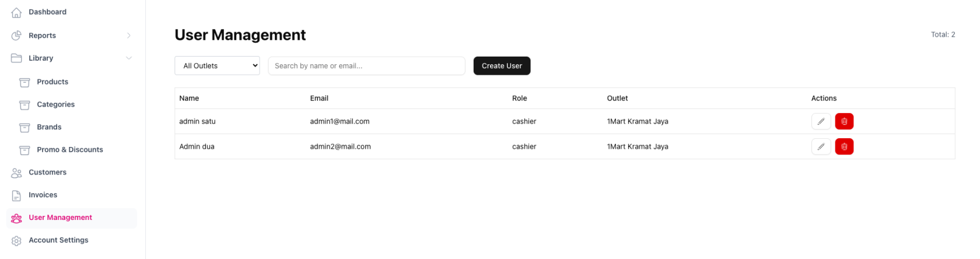Delete Admin dua using the trash icon

(x=844, y=146)
